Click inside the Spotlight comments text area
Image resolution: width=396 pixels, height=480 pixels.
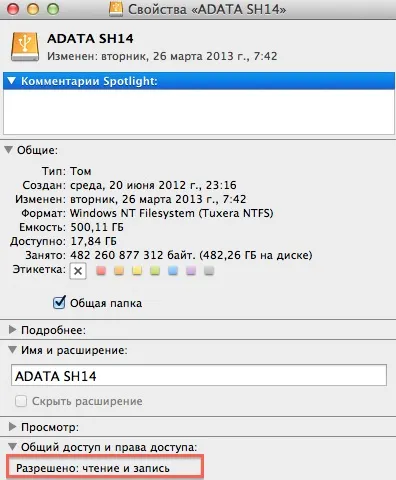[x=199, y=112]
